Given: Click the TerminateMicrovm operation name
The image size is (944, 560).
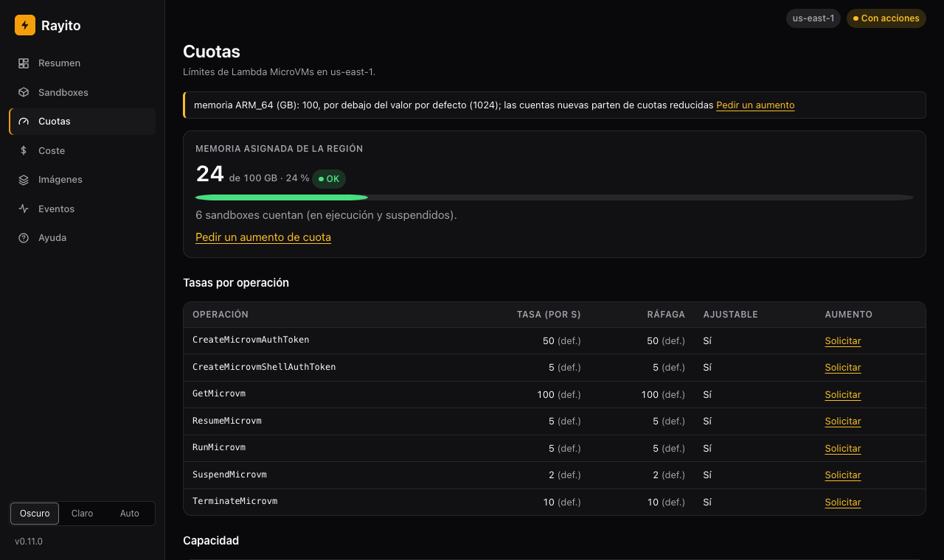Looking at the screenshot, I should (x=235, y=501).
